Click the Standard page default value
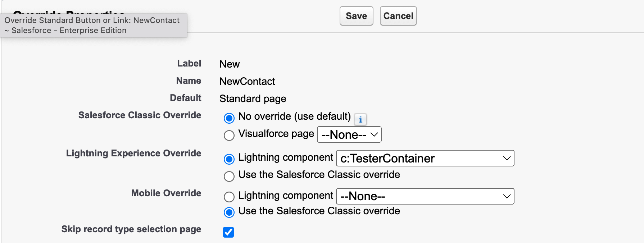This screenshot has height=243, width=644. click(x=253, y=99)
